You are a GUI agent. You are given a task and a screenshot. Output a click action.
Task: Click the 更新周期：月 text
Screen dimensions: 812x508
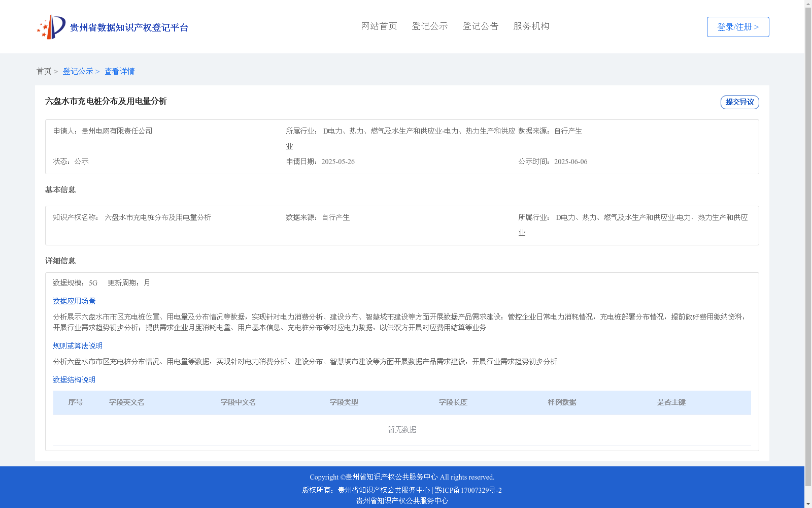point(129,283)
